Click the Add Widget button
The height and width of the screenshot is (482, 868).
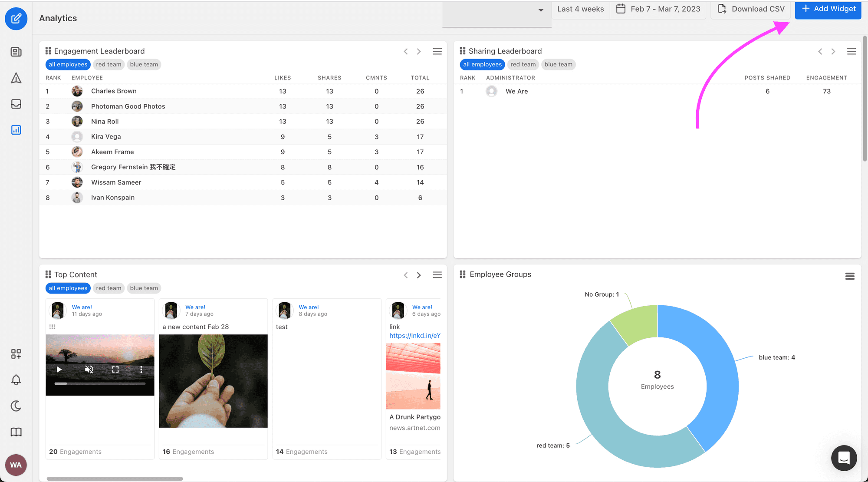(x=828, y=9)
